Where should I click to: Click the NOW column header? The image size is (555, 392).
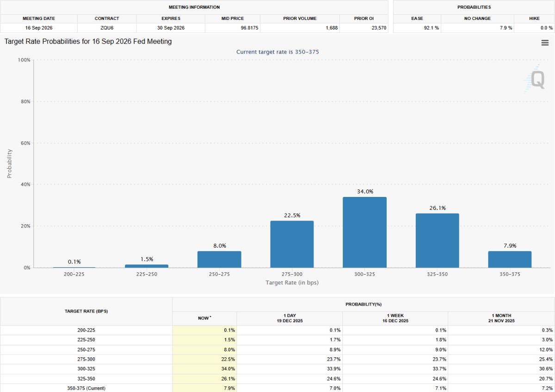204,318
